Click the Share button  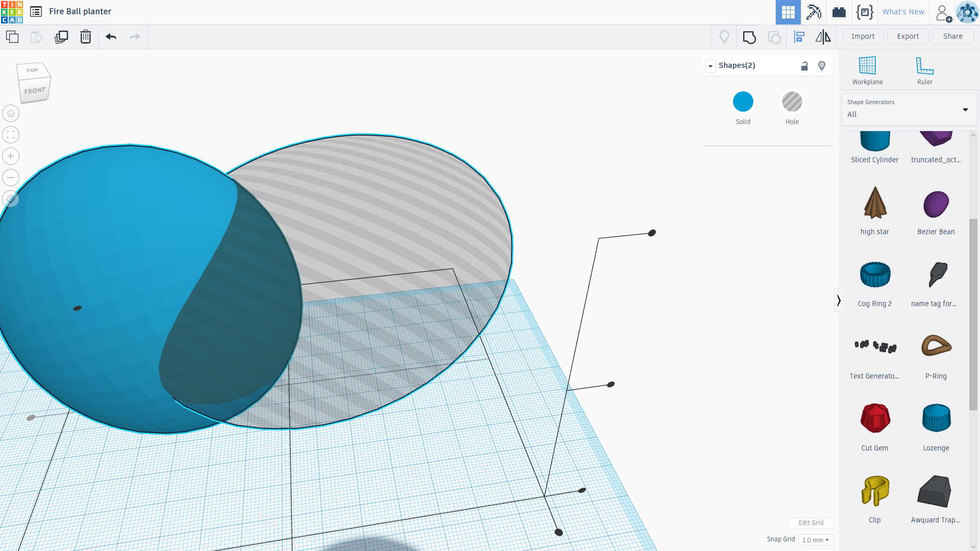tap(953, 37)
